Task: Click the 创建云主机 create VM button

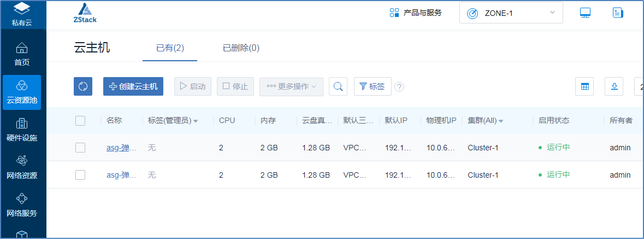Action: point(133,86)
